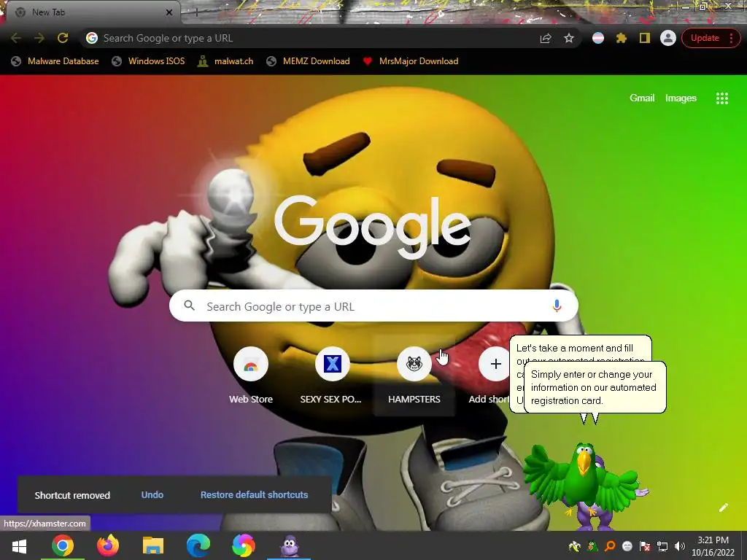Open the Chrome profile avatar
747x560 pixels.
point(668,38)
